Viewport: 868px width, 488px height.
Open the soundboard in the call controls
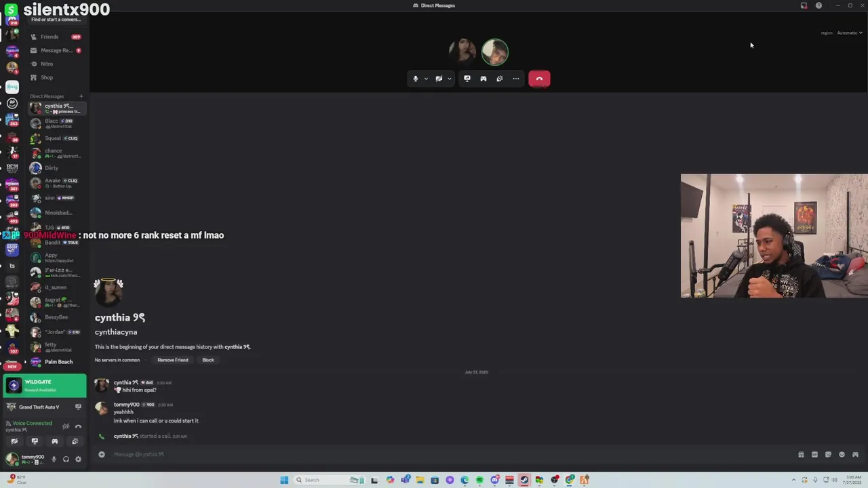pyautogui.click(x=500, y=79)
